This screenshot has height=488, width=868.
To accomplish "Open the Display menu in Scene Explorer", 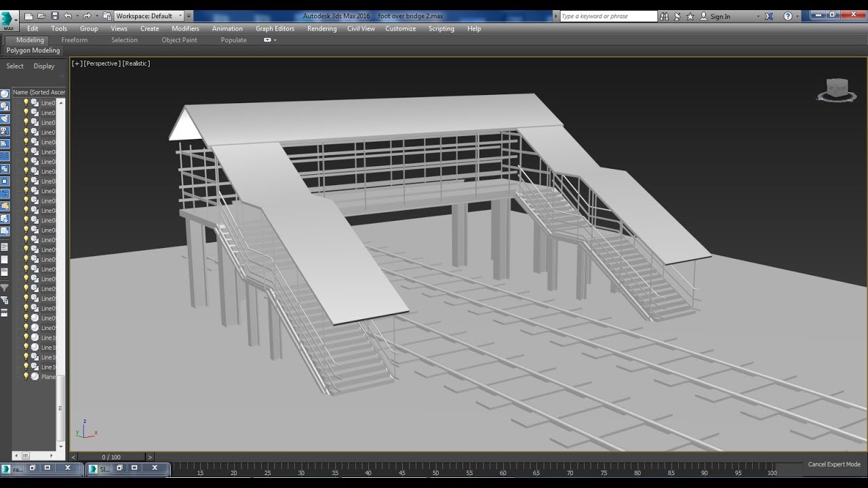I will coord(44,66).
